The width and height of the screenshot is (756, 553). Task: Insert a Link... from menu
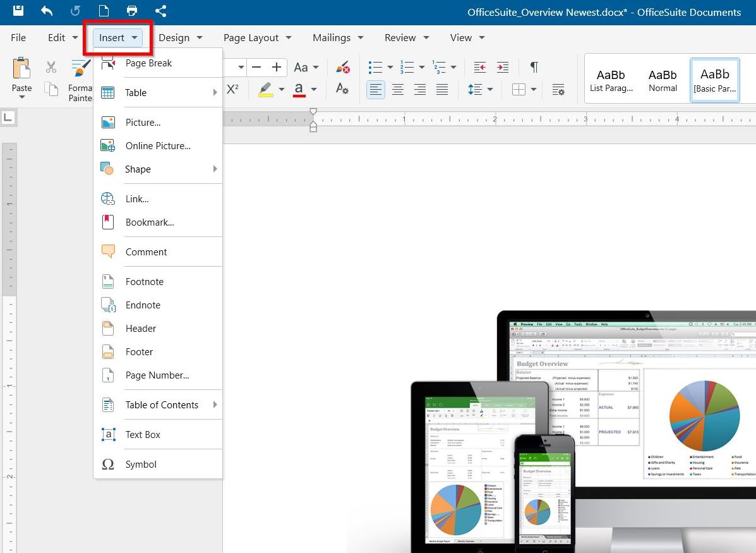click(x=158, y=199)
